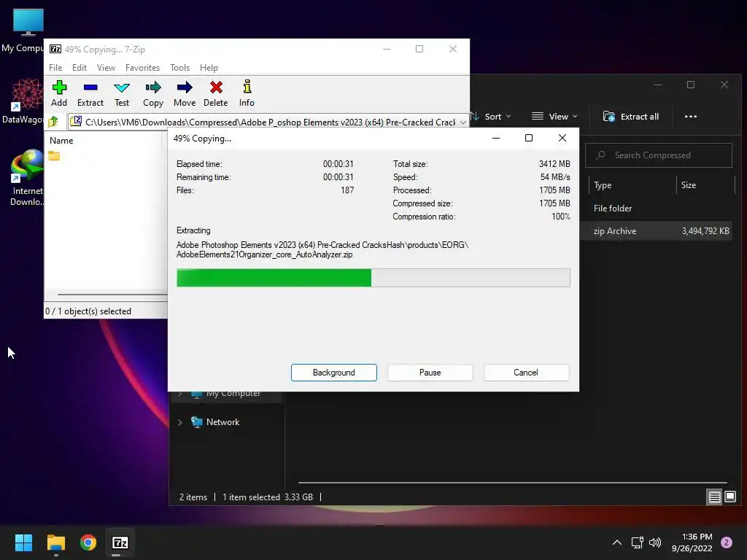Click the up-one-level folder icon in 7-Zip
Viewport: 747px width, 560px height.
pyautogui.click(x=53, y=122)
